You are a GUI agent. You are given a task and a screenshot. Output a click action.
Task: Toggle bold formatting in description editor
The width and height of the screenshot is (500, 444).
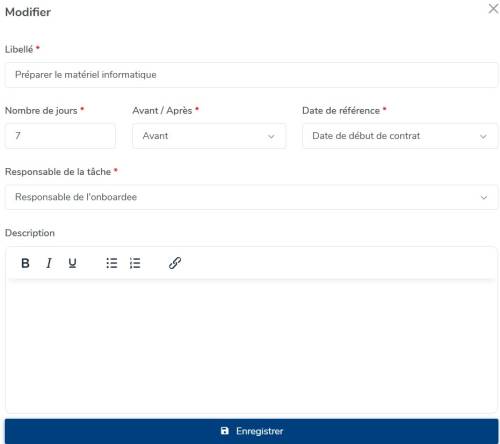click(25, 263)
